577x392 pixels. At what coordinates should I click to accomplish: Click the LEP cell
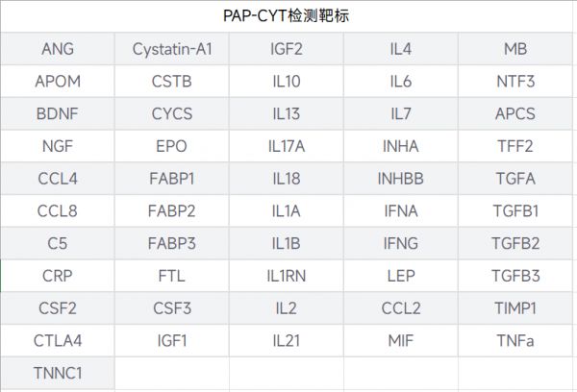pos(401,276)
